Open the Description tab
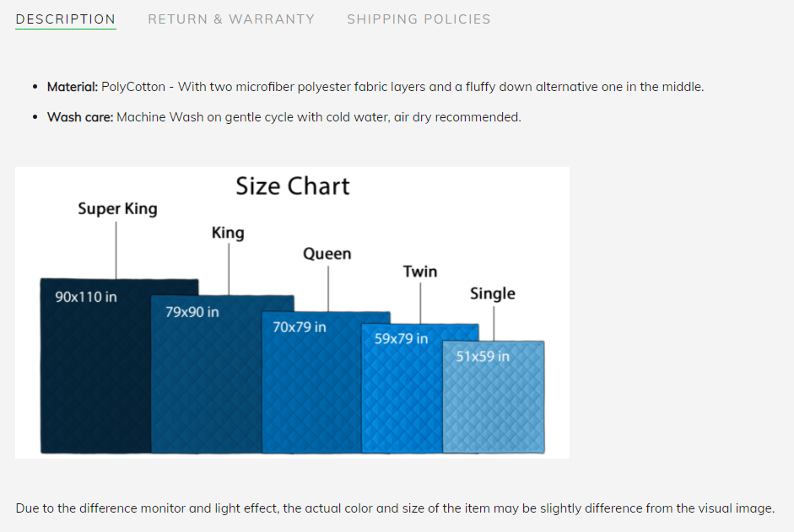The width and height of the screenshot is (794, 532). pos(66,19)
